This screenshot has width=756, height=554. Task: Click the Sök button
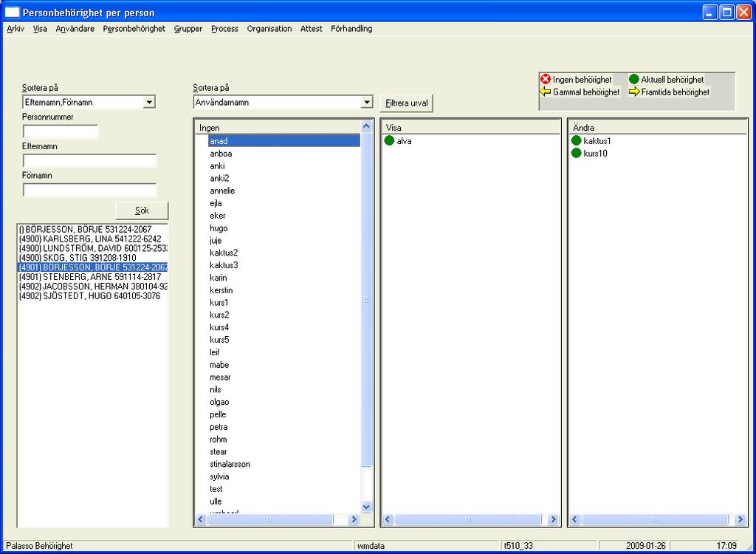142,211
